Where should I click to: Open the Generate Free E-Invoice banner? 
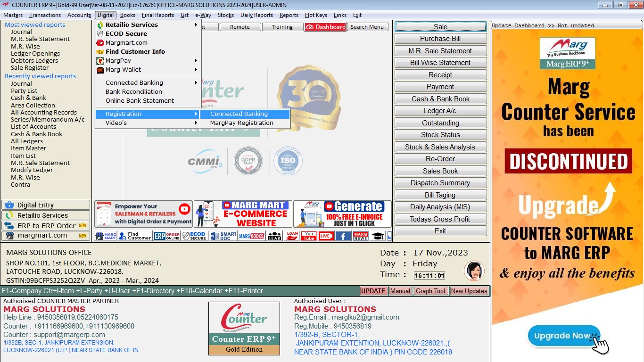click(x=342, y=214)
